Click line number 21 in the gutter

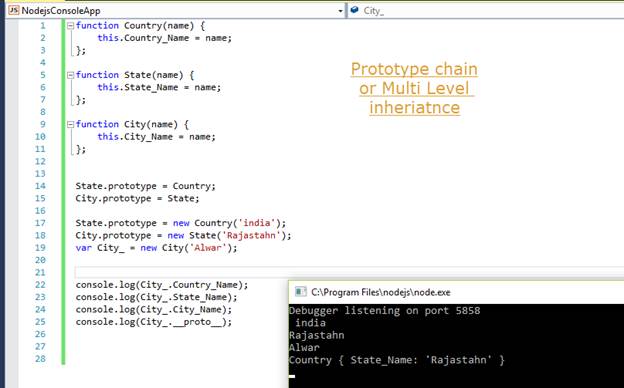pos(40,273)
